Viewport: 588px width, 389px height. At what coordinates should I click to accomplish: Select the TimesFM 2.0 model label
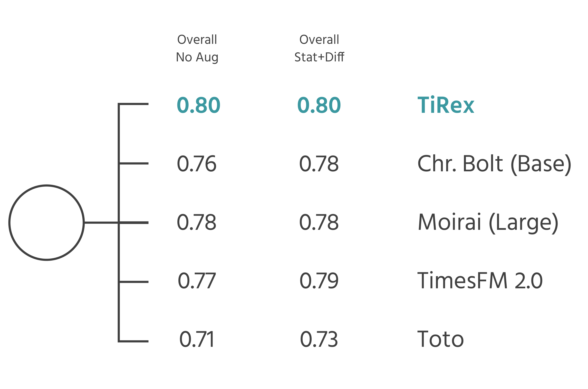click(x=480, y=281)
